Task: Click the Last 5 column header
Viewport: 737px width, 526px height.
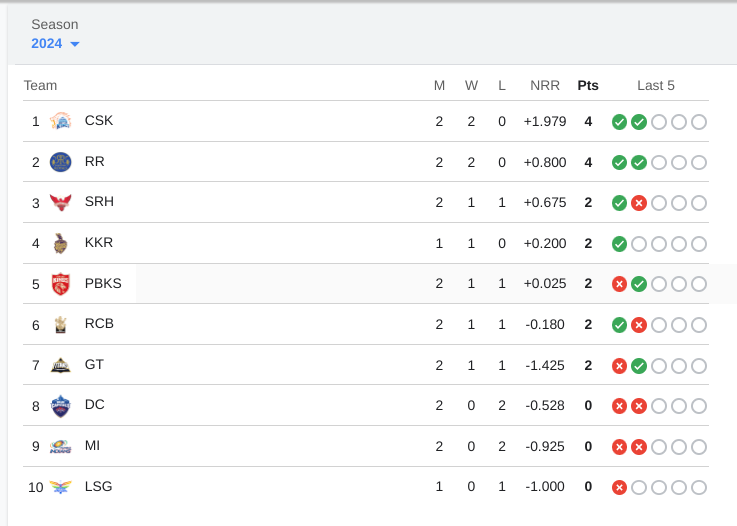Action: tap(656, 86)
